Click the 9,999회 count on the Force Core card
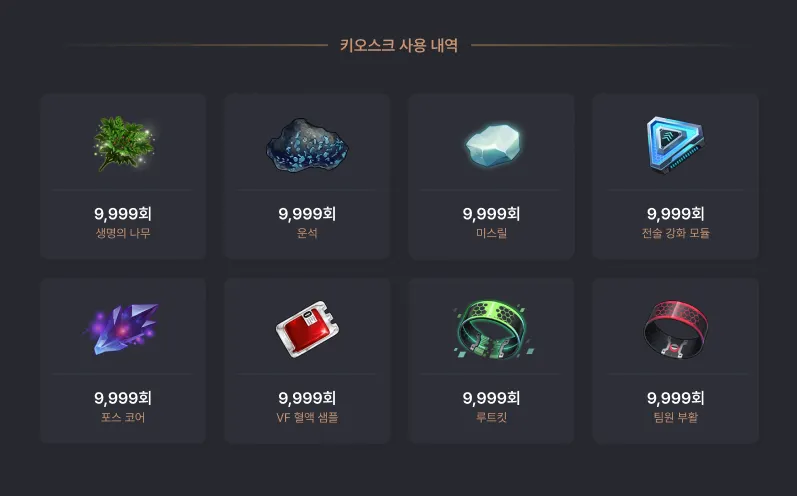This screenshot has width=797, height=496. coord(123,398)
